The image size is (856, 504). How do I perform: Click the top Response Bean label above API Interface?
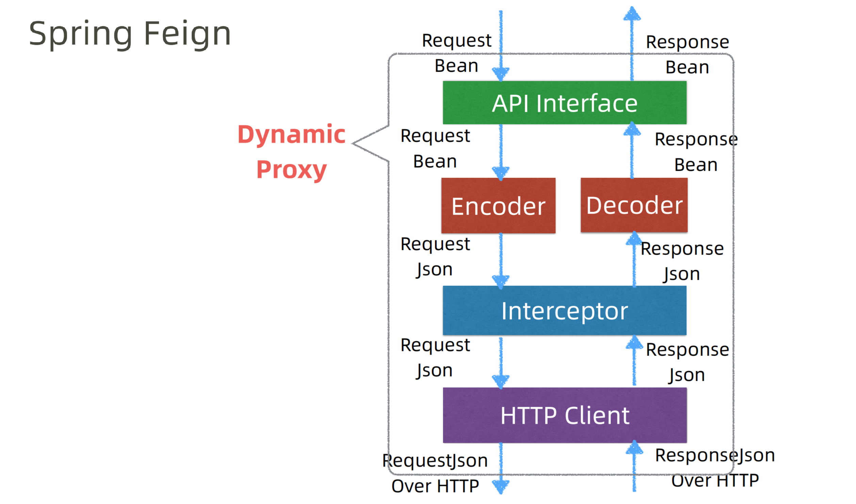click(687, 54)
